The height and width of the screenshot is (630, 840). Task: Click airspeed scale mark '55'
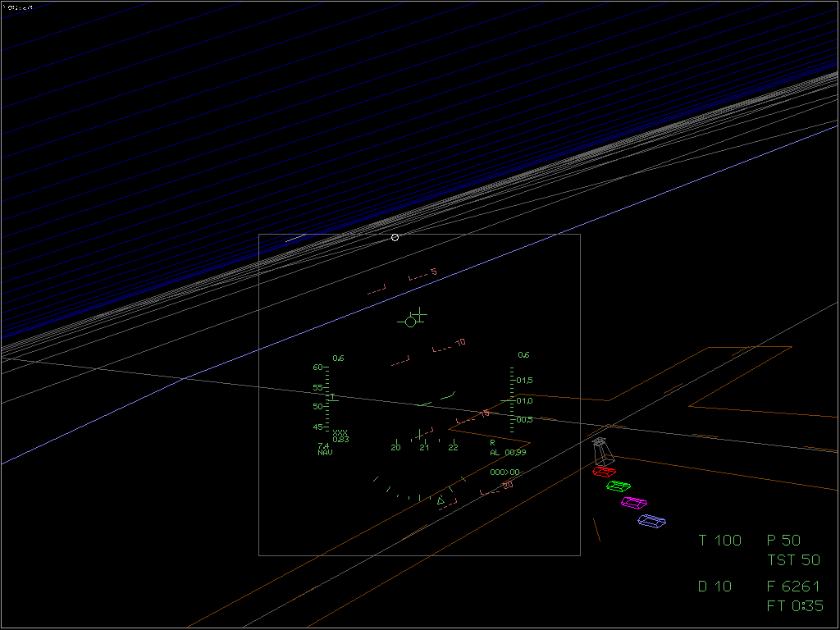pyautogui.click(x=317, y=387)
